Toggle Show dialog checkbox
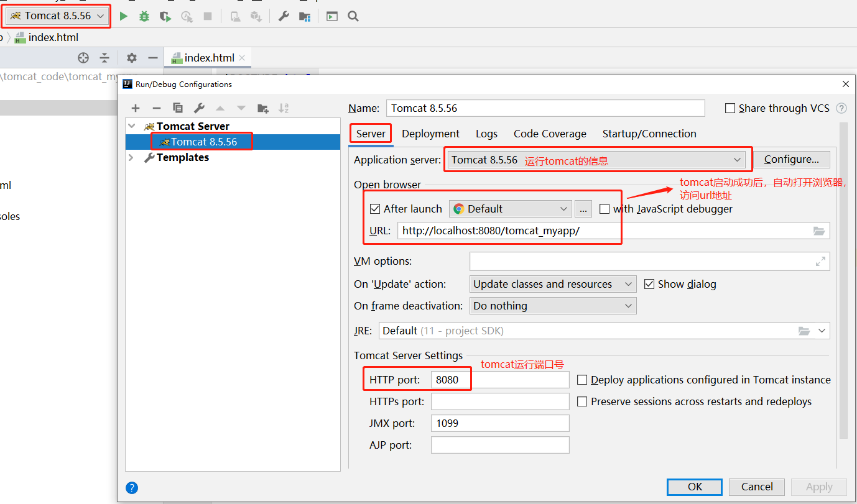 click(x=649, y=284)
